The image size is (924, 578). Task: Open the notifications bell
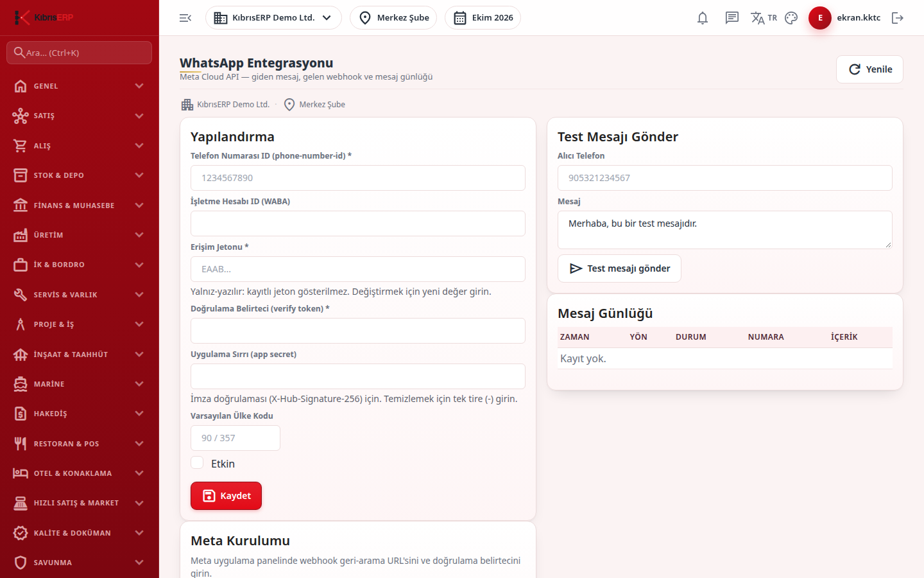(x=703, y=18)
